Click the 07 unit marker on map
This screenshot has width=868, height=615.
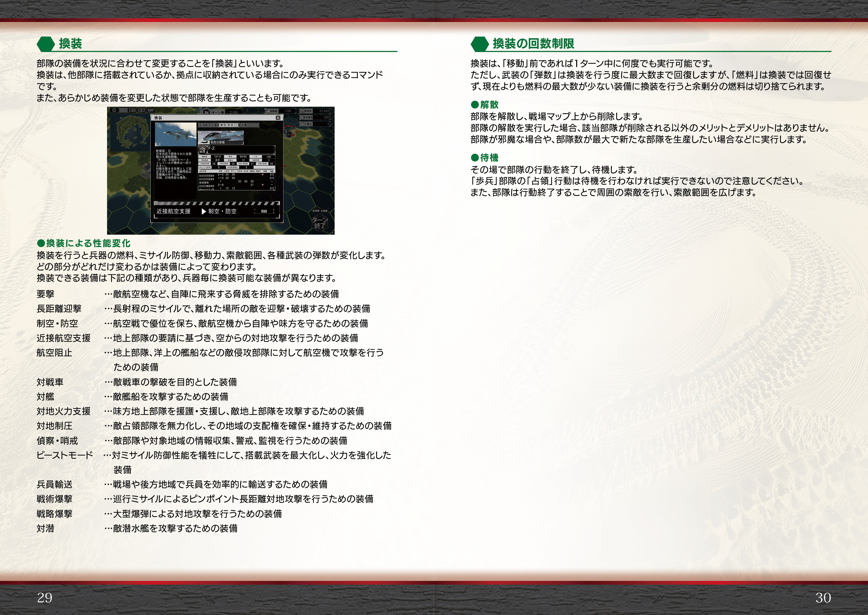pos(289,135)
